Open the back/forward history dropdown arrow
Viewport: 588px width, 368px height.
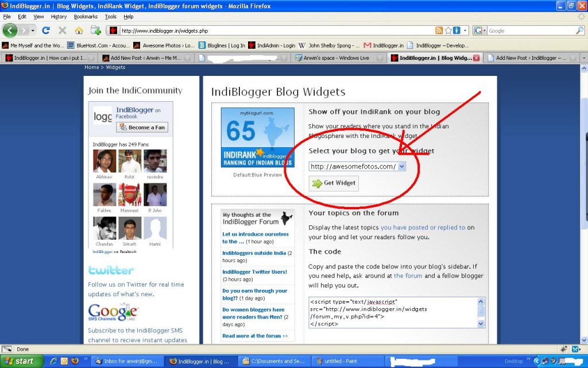coord(33,30)
